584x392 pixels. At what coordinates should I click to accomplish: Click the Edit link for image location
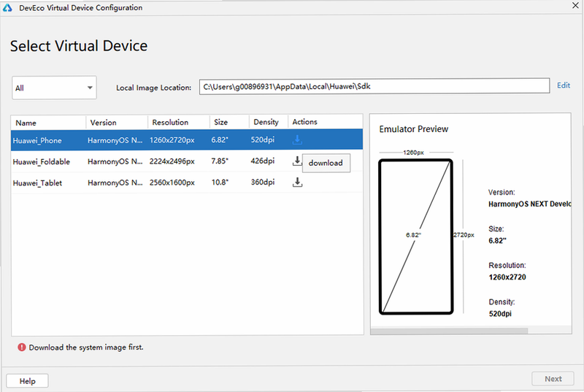[564, 85]
